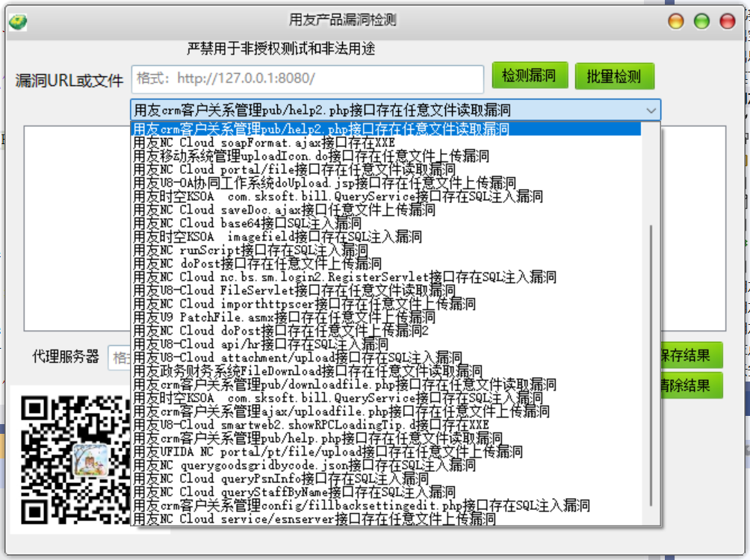
Task: Select 用友U8-Cloud attachment/upload SQL注入 option
Action: pos(386,357)
